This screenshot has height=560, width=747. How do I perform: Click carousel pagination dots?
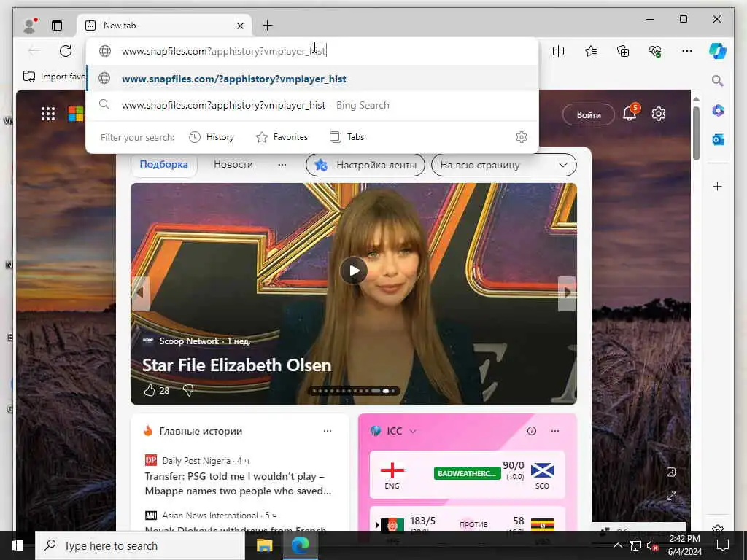pyautogui.click(x=354, y=391)
